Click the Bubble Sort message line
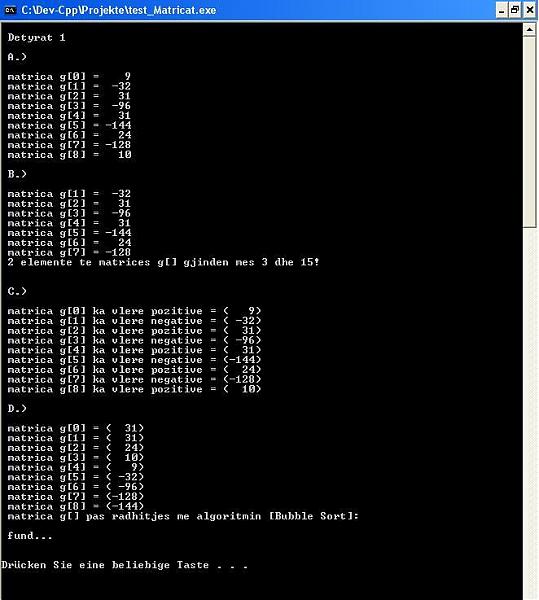 coord(183,517)
